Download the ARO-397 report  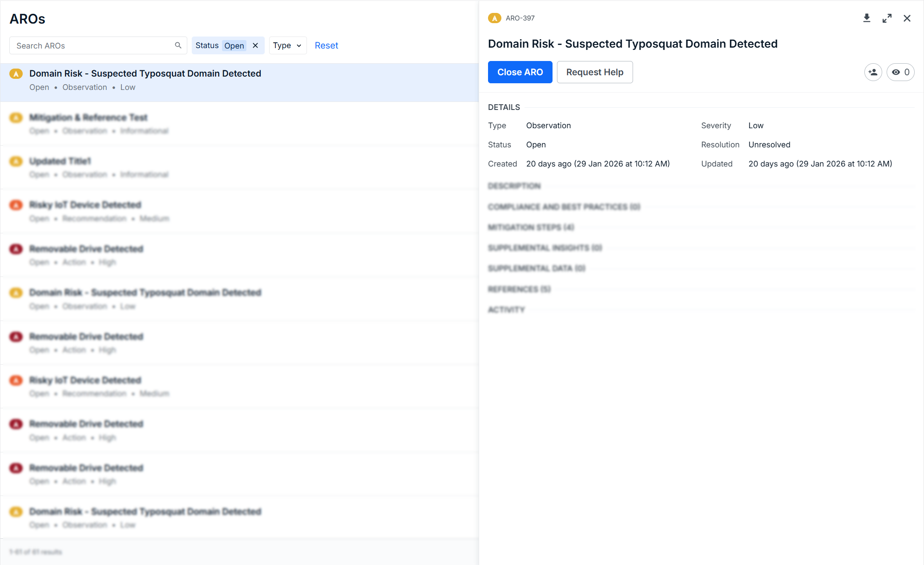point(867,18)
